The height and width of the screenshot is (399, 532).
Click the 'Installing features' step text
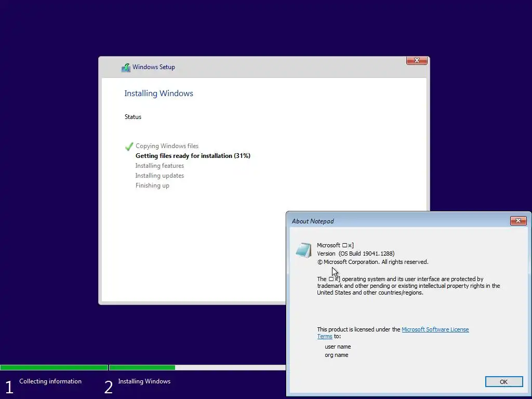[x=159, y=166]
